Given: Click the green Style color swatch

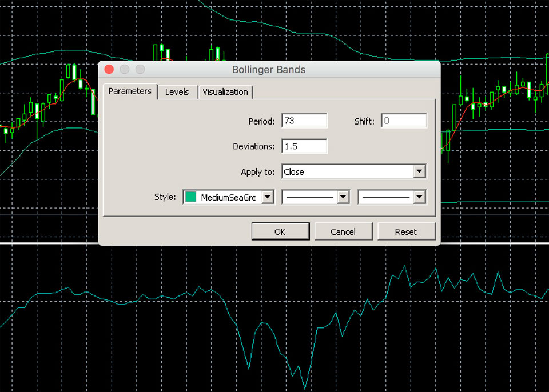Looking at the screenshot, I should 191,197.
